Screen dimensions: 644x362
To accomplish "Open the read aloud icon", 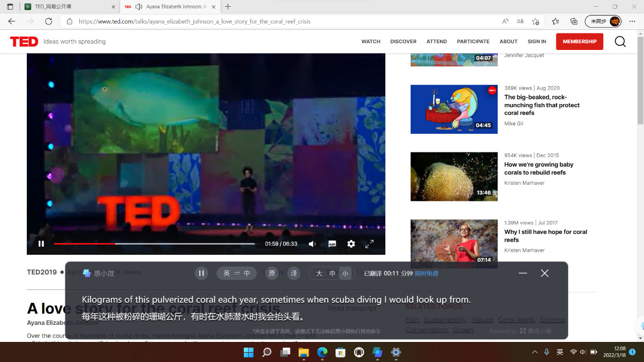I will click(x=505, y=21).
